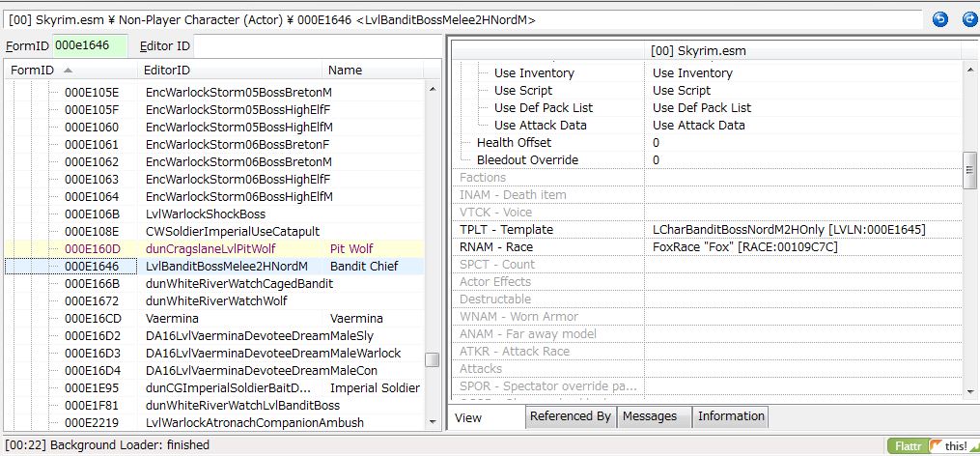Click the left list scroll up arrow
This screenshot has width=980, height=456.
(x=433, y=90)
